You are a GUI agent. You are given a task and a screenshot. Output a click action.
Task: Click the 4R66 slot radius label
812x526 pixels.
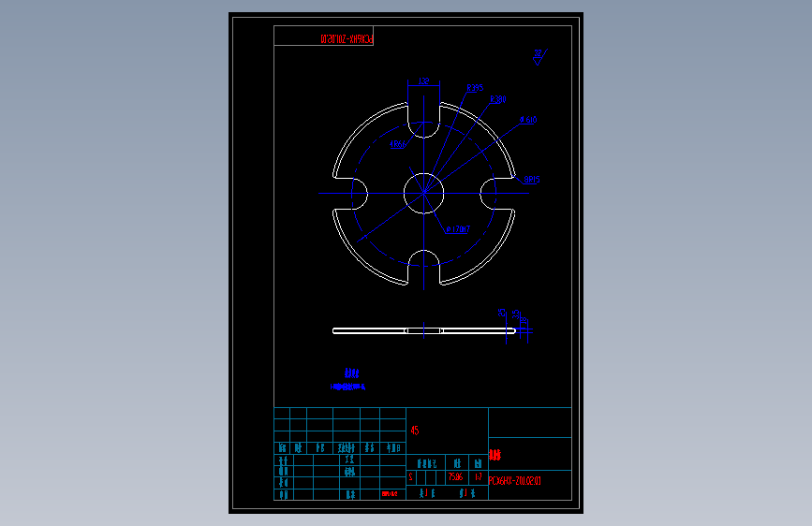pyautogui.click(x=398, y=144)
